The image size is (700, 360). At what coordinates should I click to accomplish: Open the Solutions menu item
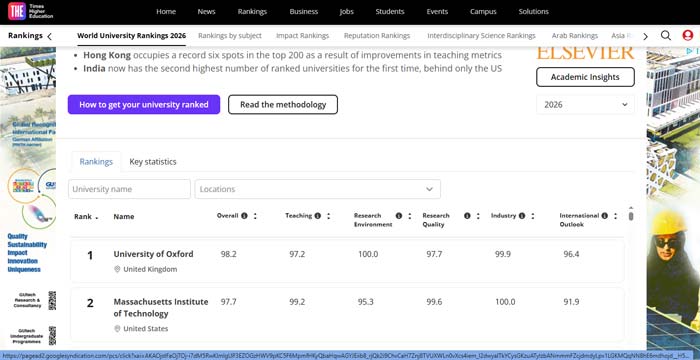click(533, 12)
